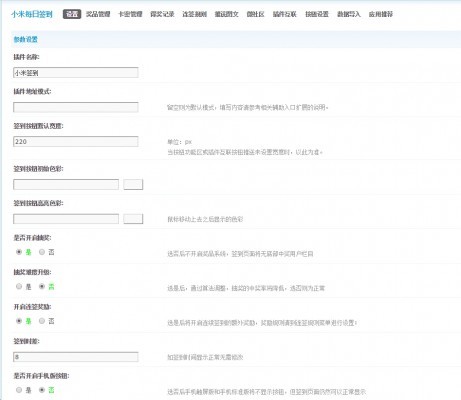461x400 pixels.
Task: Select 是 for 抽奖难度升级
Action: click(x=19, y=286)
